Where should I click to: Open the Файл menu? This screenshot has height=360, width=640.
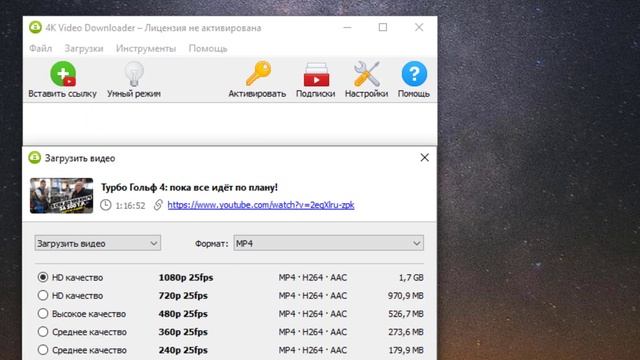click(x=40, y=49)
